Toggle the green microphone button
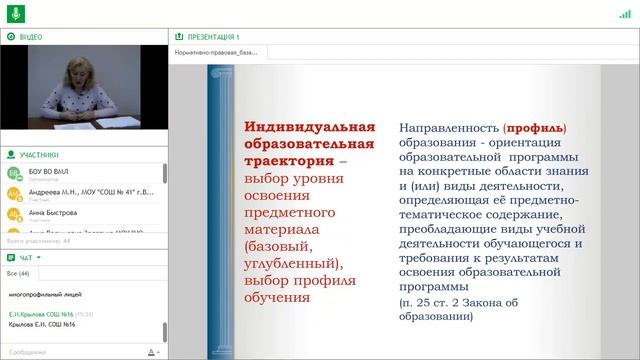This screenshot has height=360, width=640. 16,14
